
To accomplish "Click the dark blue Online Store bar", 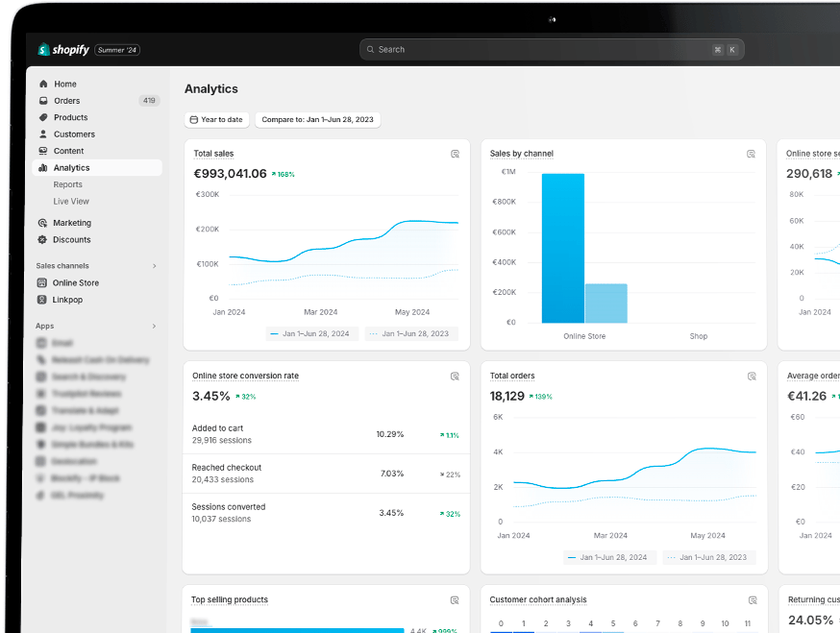I will (562, 248).
